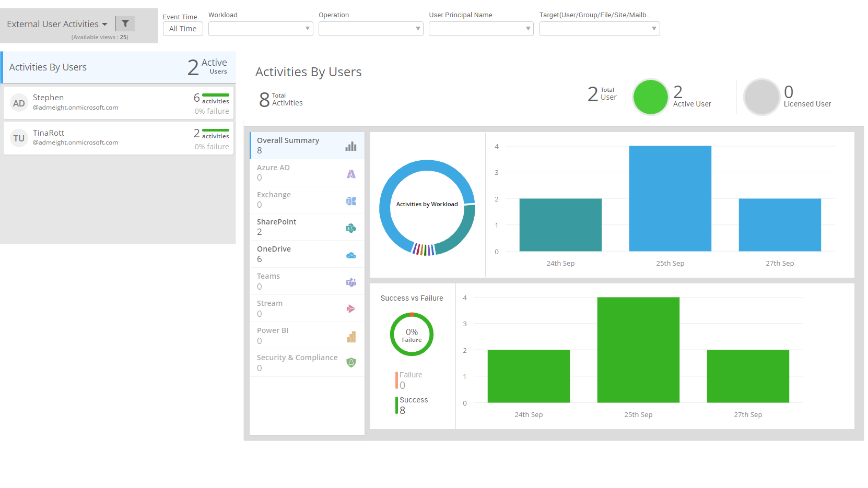Select the OneDrive cloud icon
Screen dimensions: 868x488
[351, 255]
